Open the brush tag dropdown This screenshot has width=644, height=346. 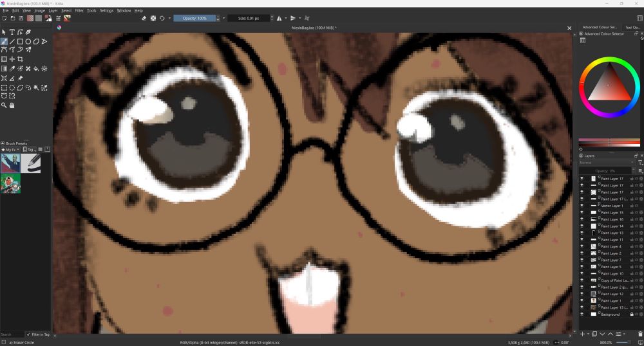pos(11,150)
